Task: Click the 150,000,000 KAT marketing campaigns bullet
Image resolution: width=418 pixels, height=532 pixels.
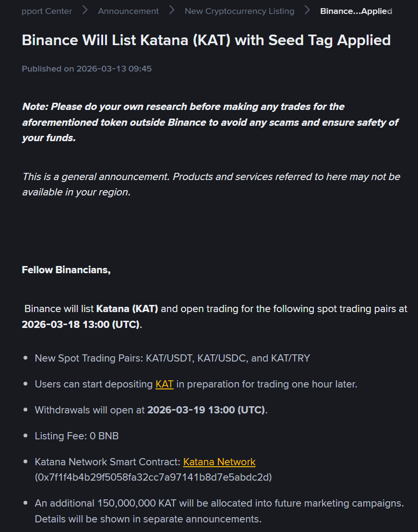Action: [219, 504]
